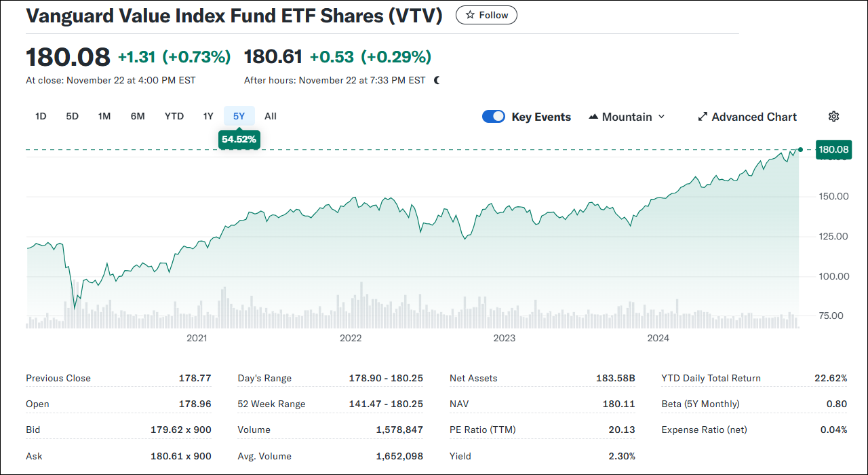This screenshot has width=868, height=475.
Task: Disable the Key Events toggle
Action: click(x=494, y=116)
